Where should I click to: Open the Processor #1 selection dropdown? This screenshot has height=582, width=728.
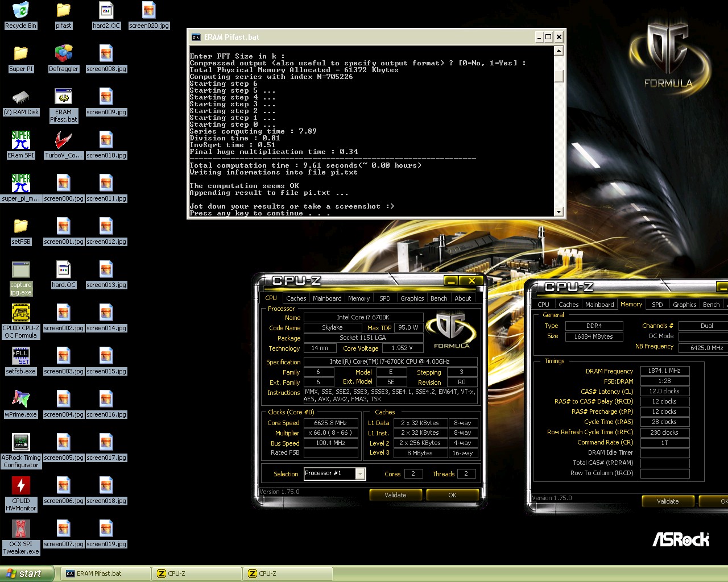coord(360,473)
